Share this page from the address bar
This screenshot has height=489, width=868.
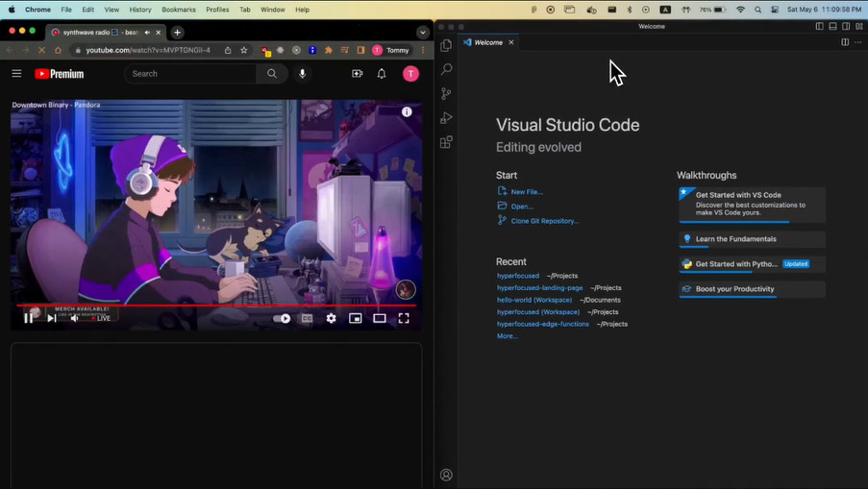point(228,50)
